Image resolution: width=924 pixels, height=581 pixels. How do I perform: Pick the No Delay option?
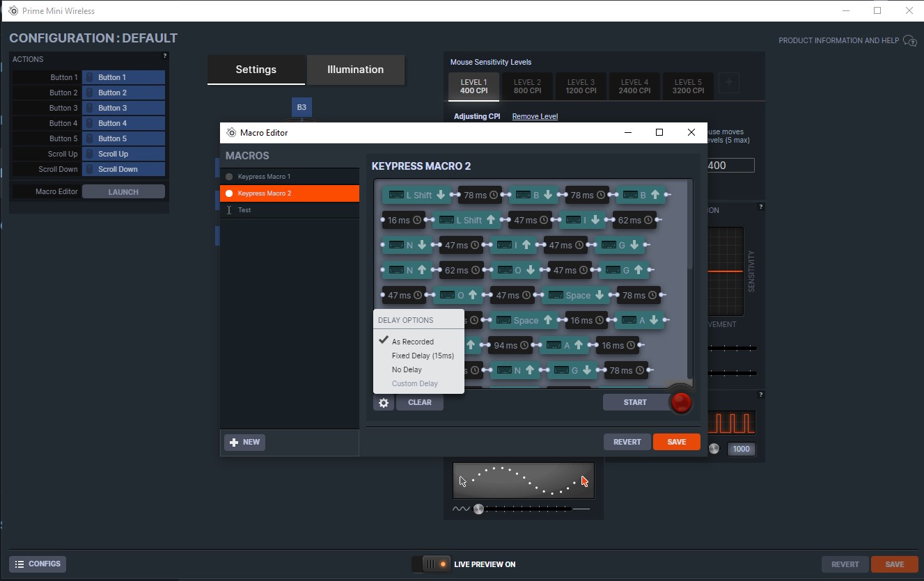pyautogui.click(x=407, y=369)
